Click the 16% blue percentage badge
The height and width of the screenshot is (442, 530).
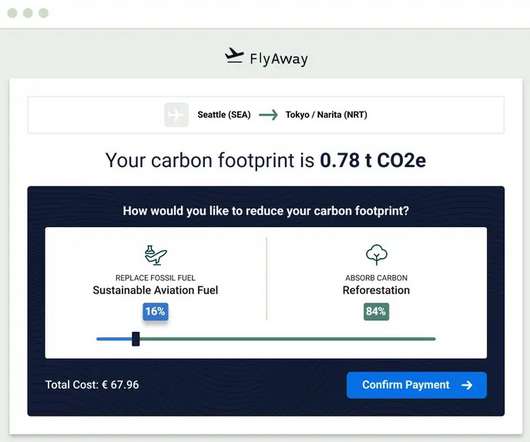coord(155,311)
